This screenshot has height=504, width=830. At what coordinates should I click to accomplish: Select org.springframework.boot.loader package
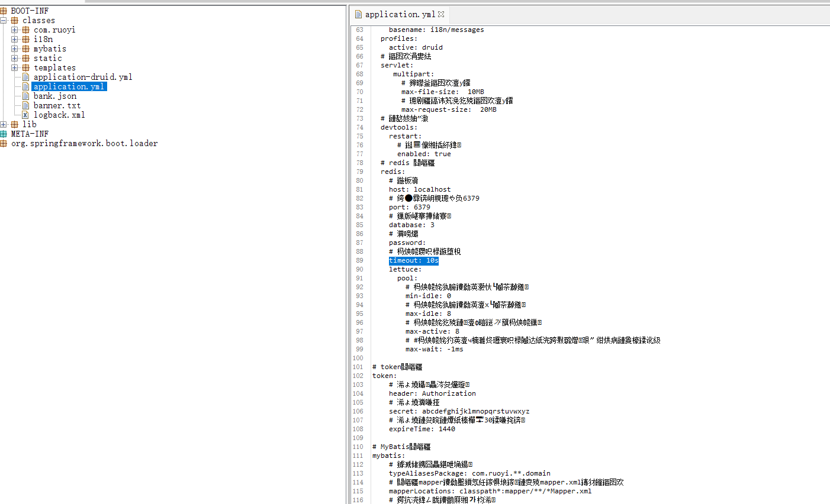click(x=85, y=143)
